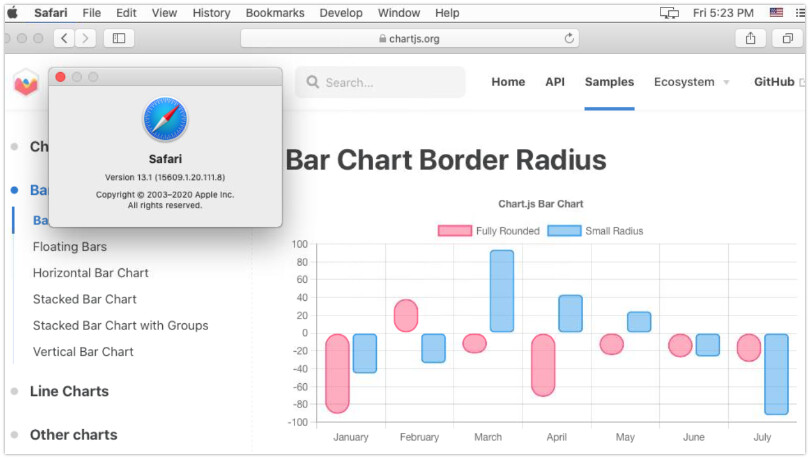Click the Safari compass icon in About window
This screenshot has height=459, width=810.
pyautogui.click(x=165, y=119)
